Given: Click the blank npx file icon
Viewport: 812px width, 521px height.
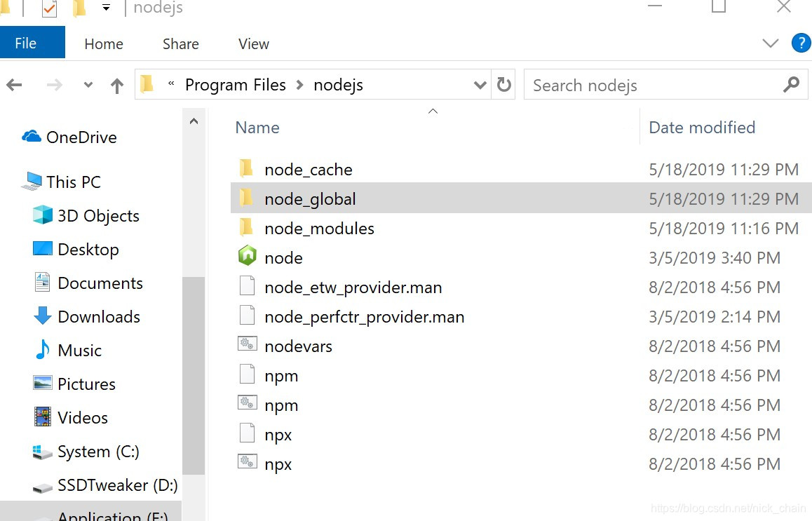Looking at the screenshot, I should coord(248,433).
